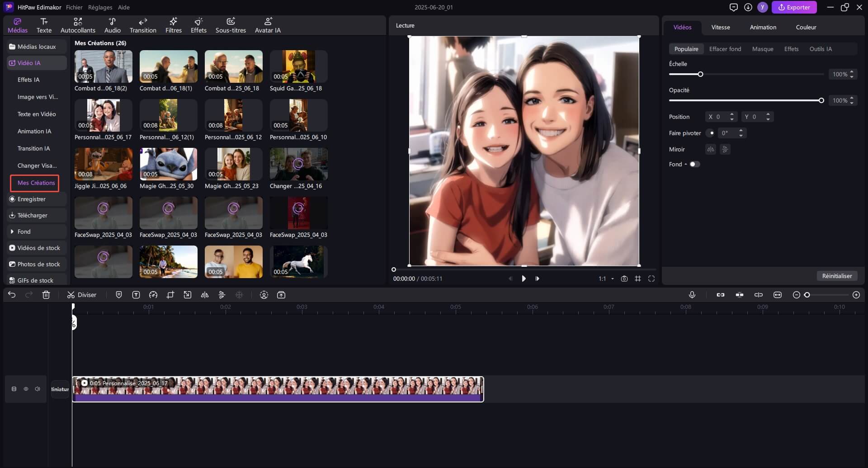Click the Réinitialiser button
This screenshot has height=468, width=868.
[x=837, y=276]
